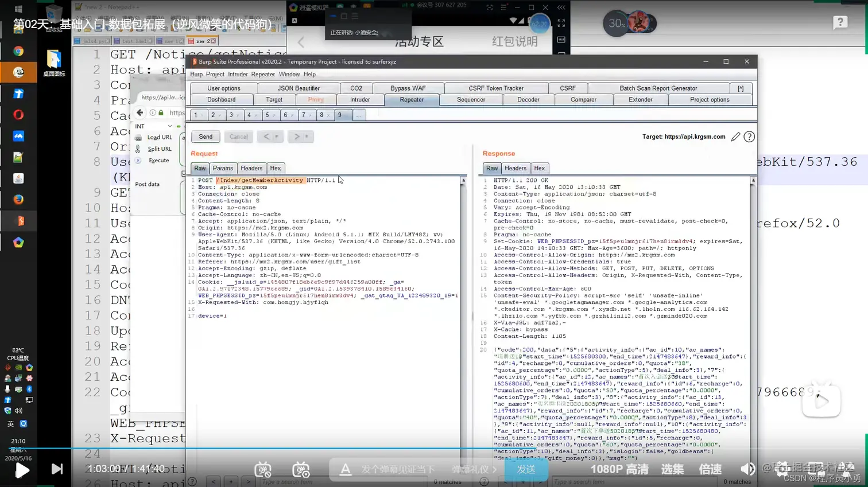
Task: Open danmaku settings icon
Action: pos(301,470)
